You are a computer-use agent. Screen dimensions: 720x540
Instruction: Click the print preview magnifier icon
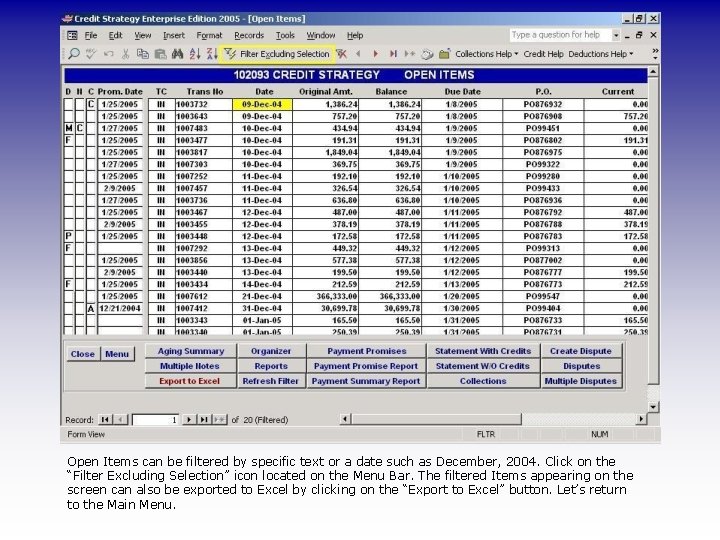tap(74, 54)
